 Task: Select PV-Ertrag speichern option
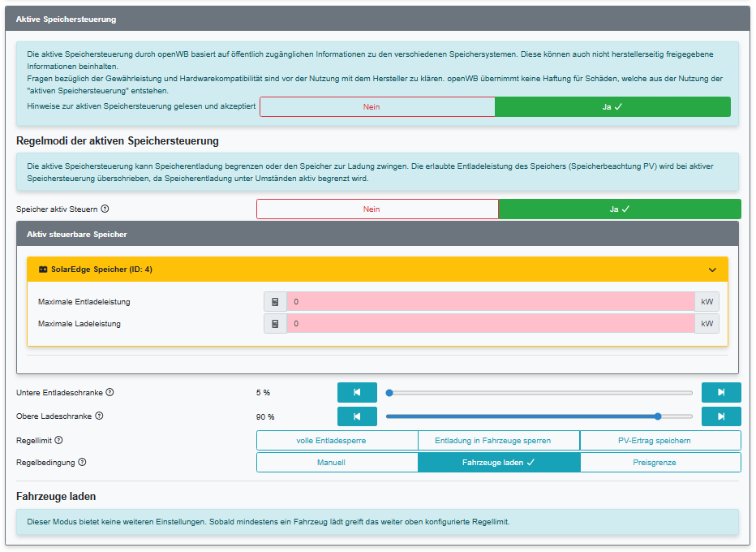tap(660, 441)
